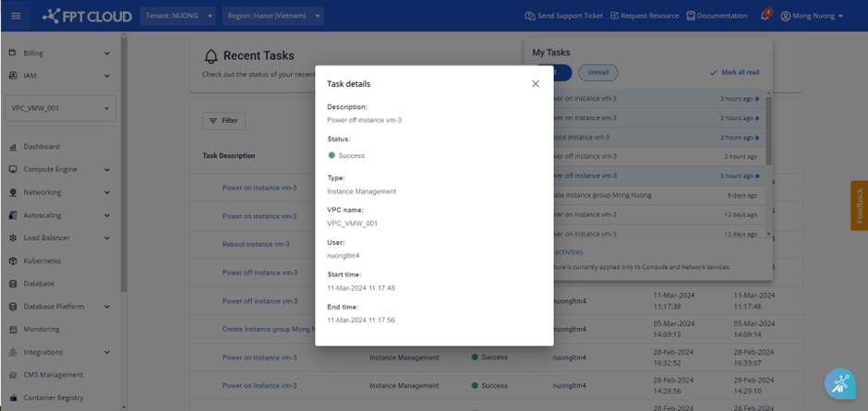Viewport: 868px width, 411px height.
Task: Close the Task details dialog
Action: 536,84
